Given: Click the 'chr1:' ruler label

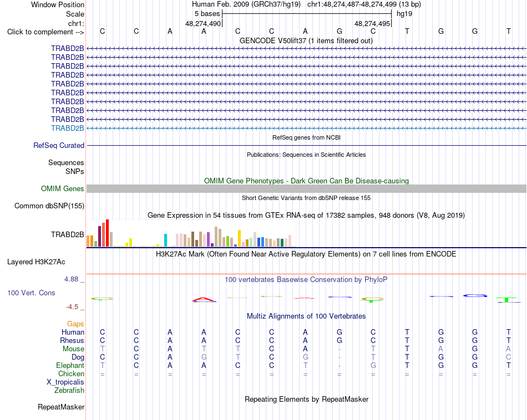Looking at the screenshot, I should pyautogui.click(x=76, y=23).
